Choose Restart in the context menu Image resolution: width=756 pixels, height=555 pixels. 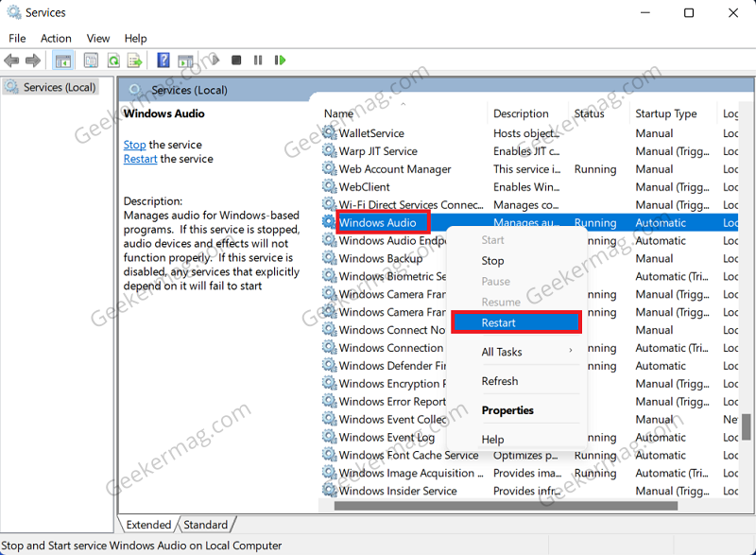coord(516,322)
